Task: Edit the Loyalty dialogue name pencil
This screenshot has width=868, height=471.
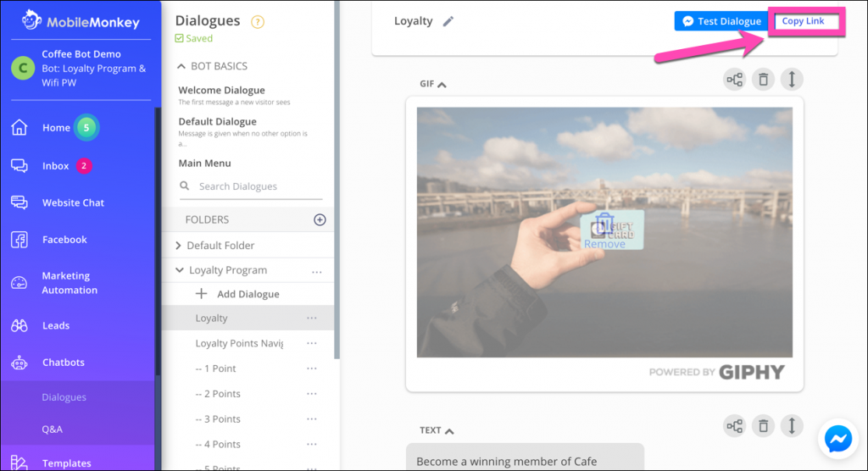Action: (448, 21)
